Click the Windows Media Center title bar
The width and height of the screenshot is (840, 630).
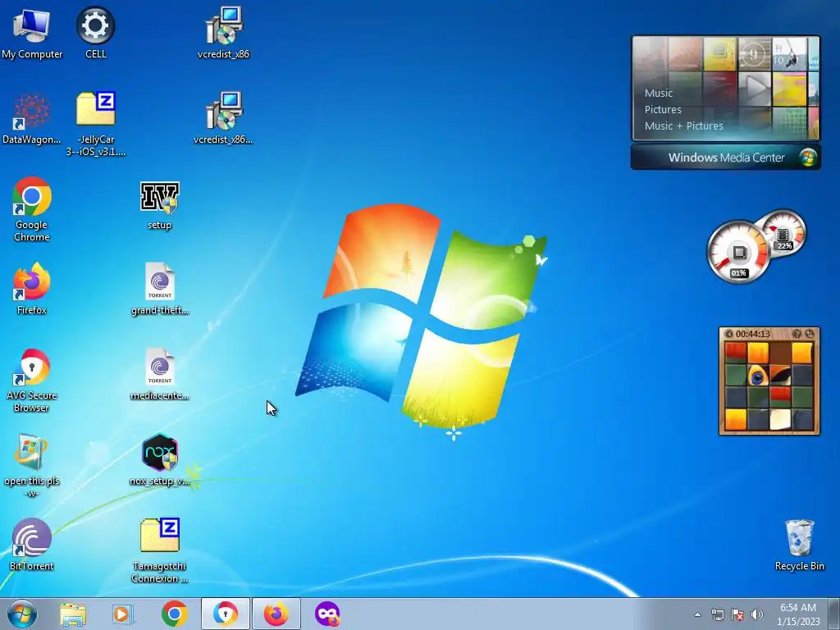tap(726, 157)
